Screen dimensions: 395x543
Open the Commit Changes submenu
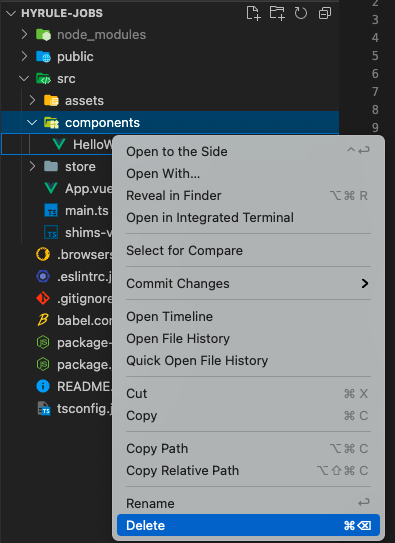click(x=249, y=283)
